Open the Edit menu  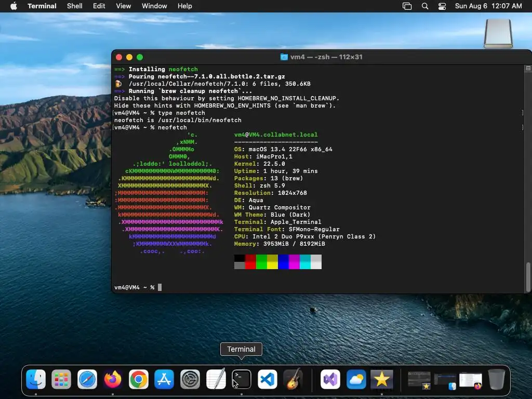[99, 6]
